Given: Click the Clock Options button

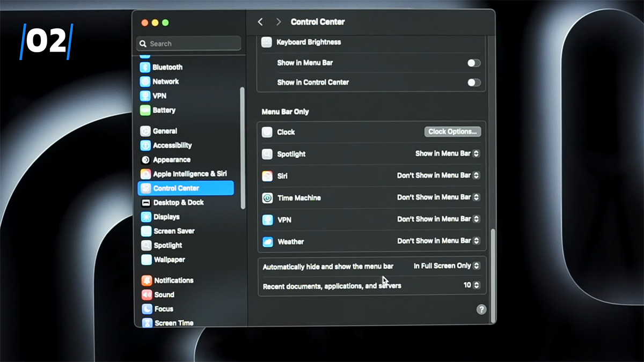Looking at the screenshot, I should pos(452,131).
